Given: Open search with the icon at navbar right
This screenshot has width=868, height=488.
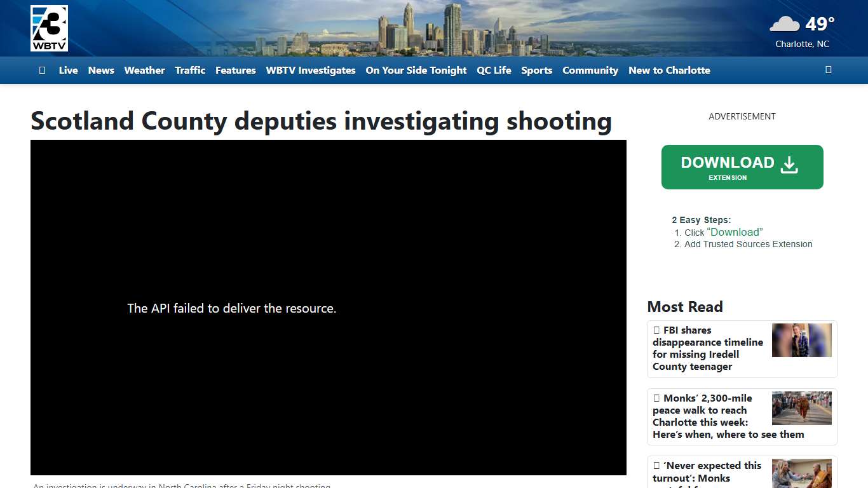Looking at the screenshot, I should click(828, 70).
